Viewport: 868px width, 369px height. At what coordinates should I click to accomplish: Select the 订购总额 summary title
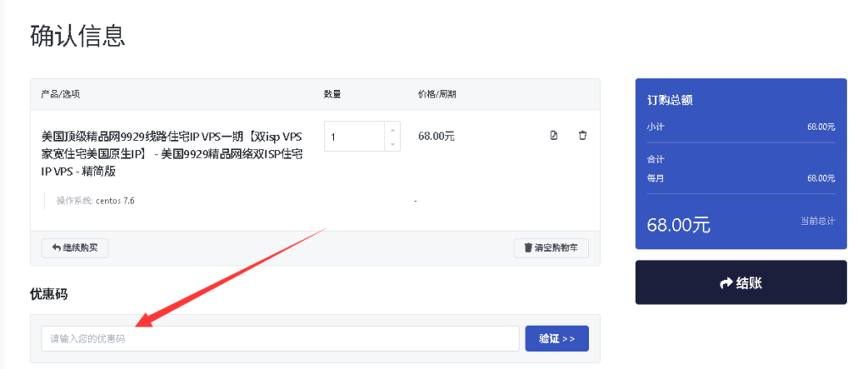pyautogui.click(x=670, y=100)
